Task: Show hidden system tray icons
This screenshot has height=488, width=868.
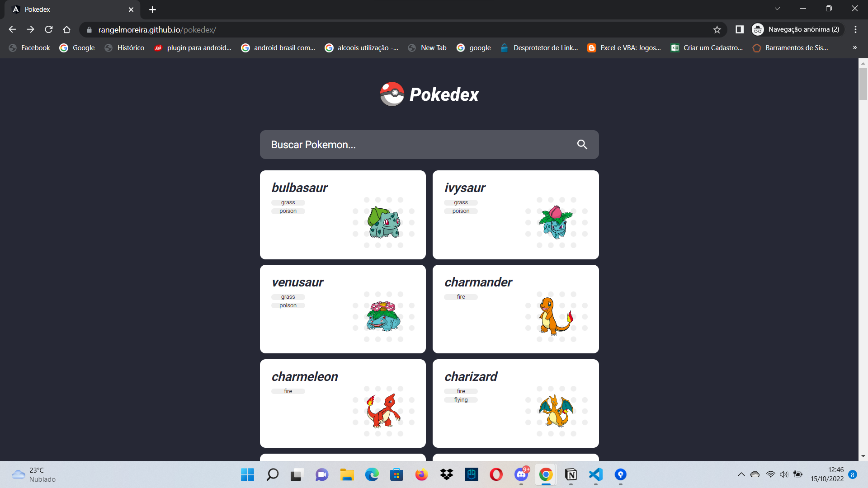Action: click(x=741, y=474)
